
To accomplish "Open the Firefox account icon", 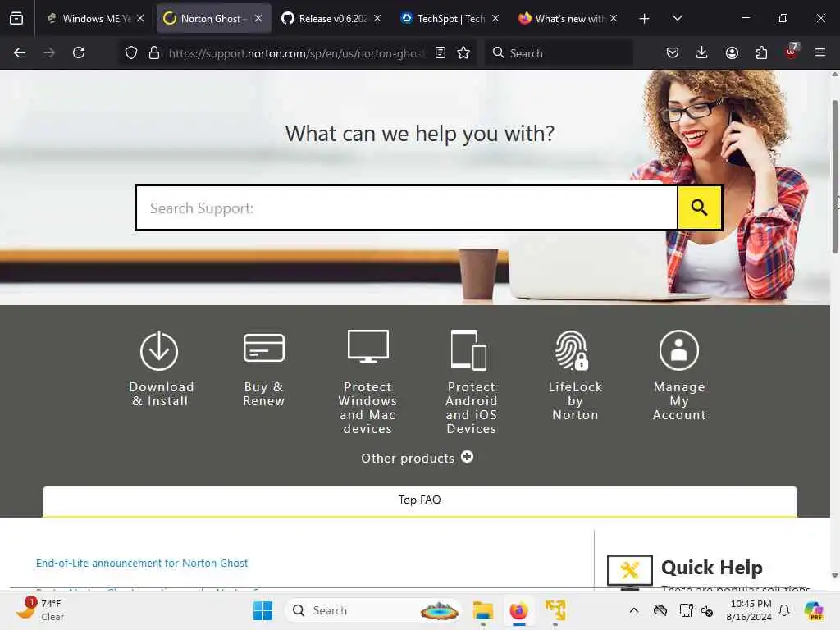I will tap(732, 52).
